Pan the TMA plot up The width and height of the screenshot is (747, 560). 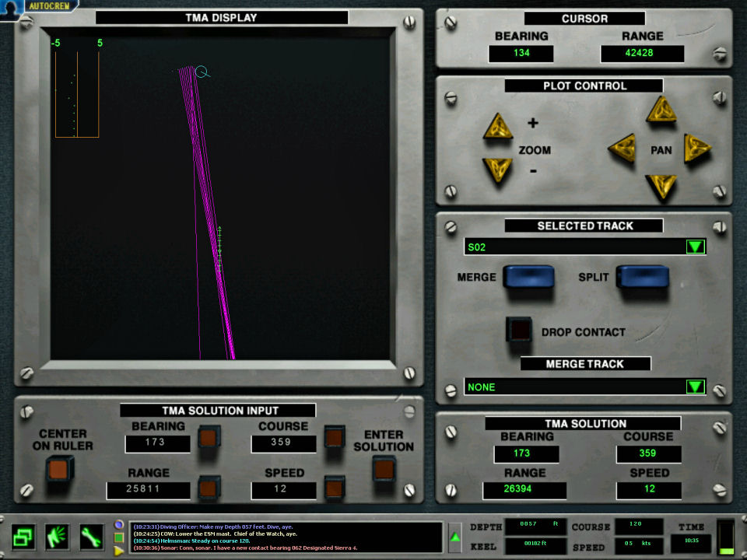pos(661,110)
